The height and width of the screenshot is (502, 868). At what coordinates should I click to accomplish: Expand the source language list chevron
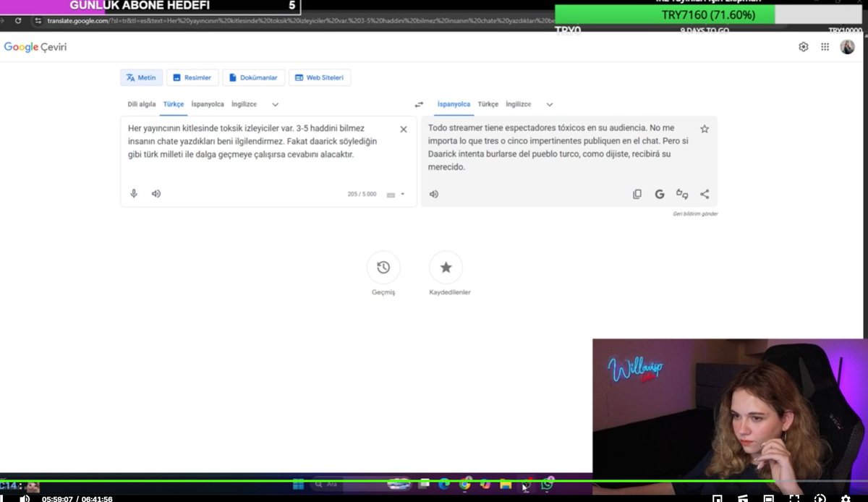[x=275, y=105]
